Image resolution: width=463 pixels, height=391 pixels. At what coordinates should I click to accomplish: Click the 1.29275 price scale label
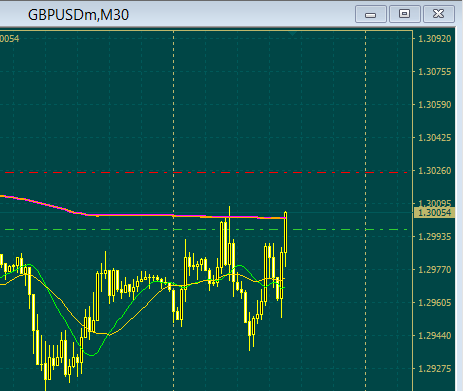(434, 369)
